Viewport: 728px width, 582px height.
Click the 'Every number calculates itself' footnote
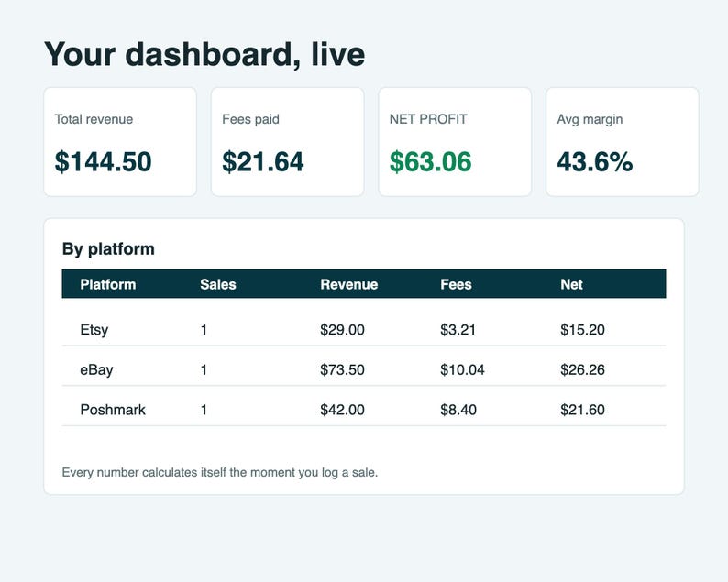220,472
